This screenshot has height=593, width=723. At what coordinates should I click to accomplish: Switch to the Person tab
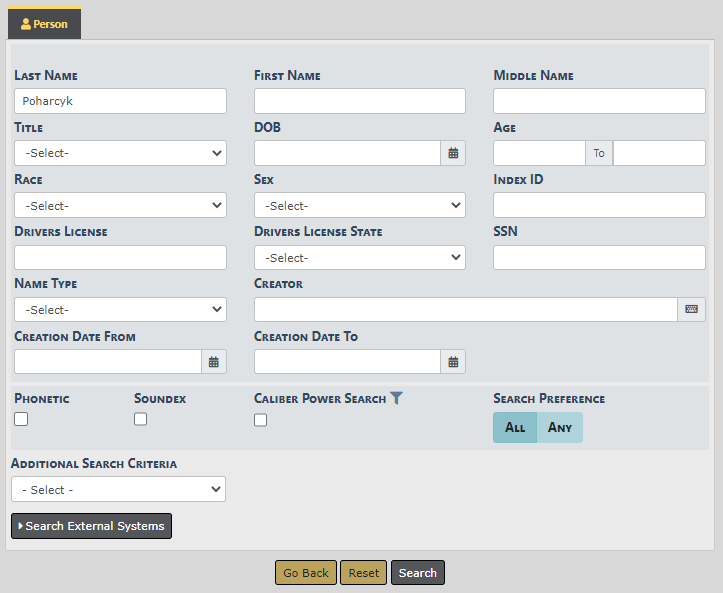pos(44,23)
